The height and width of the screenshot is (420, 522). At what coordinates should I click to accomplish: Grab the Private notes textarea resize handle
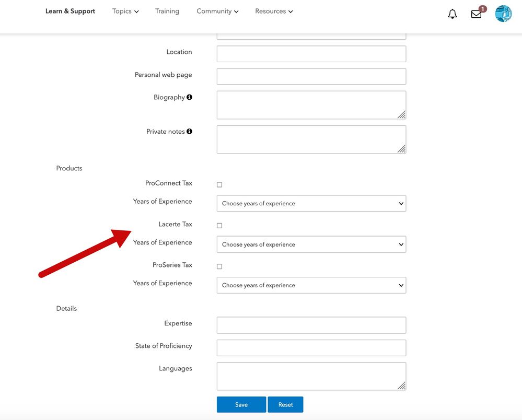401,149
